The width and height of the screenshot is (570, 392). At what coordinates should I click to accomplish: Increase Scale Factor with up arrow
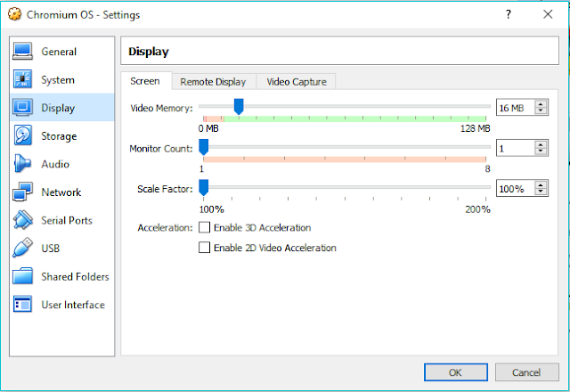click(x=541, y=185)
